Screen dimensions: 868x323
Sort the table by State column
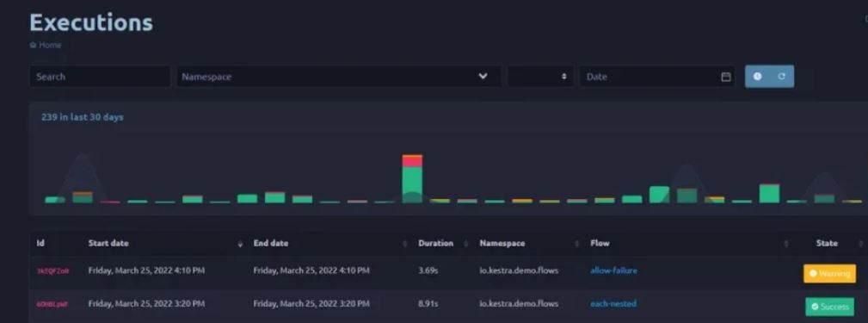click(x=827, y=243)
